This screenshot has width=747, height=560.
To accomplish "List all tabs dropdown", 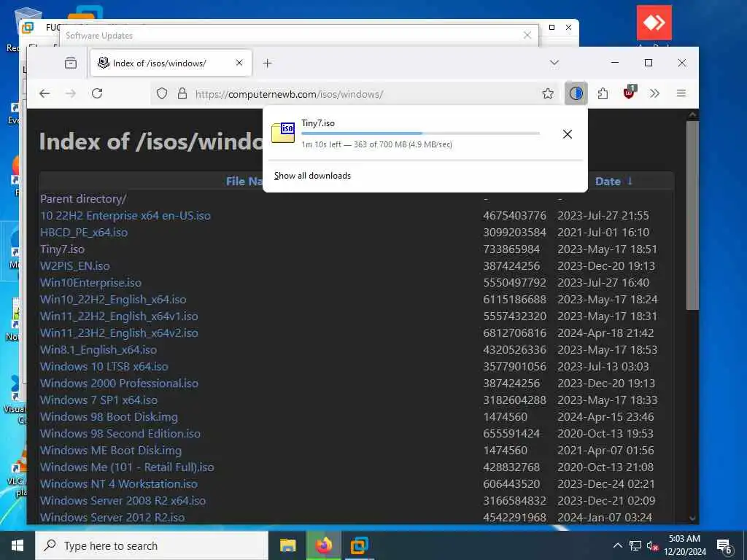I will coord(554,63).
